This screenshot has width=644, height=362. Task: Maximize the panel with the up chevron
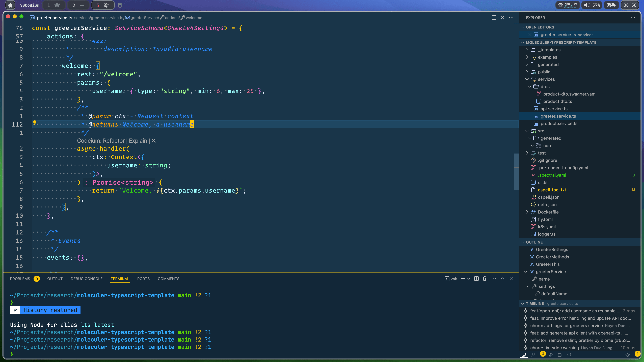point(502,279)
